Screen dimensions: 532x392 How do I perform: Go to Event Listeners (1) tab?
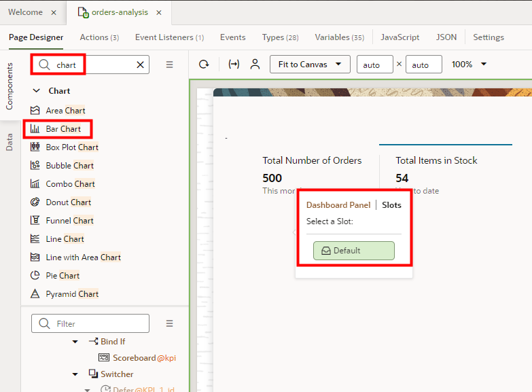click(170, 37)
